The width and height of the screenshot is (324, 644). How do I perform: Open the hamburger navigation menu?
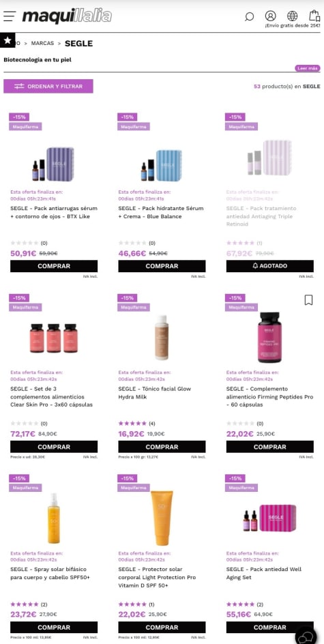coord(10,16)
